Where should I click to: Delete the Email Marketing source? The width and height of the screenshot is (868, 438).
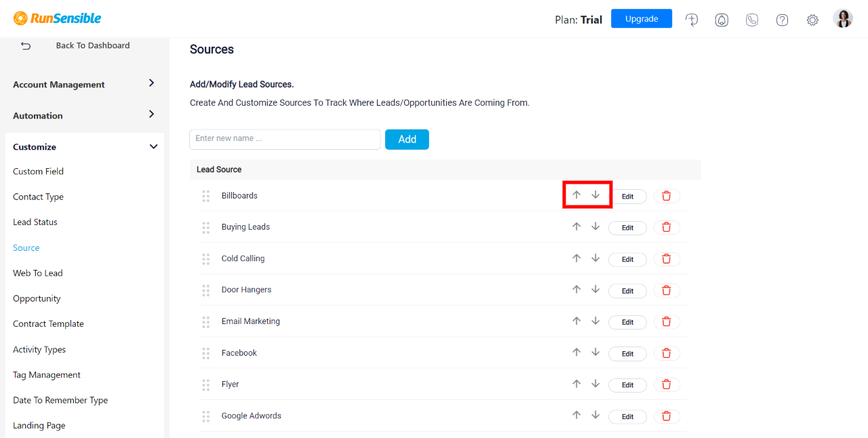click(667, 322)
